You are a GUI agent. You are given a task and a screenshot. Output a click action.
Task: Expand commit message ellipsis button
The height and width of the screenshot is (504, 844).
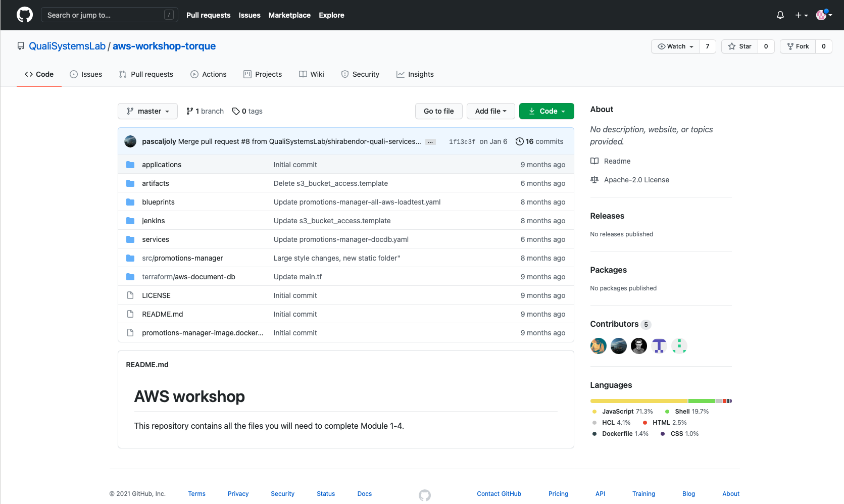[430, 142]
